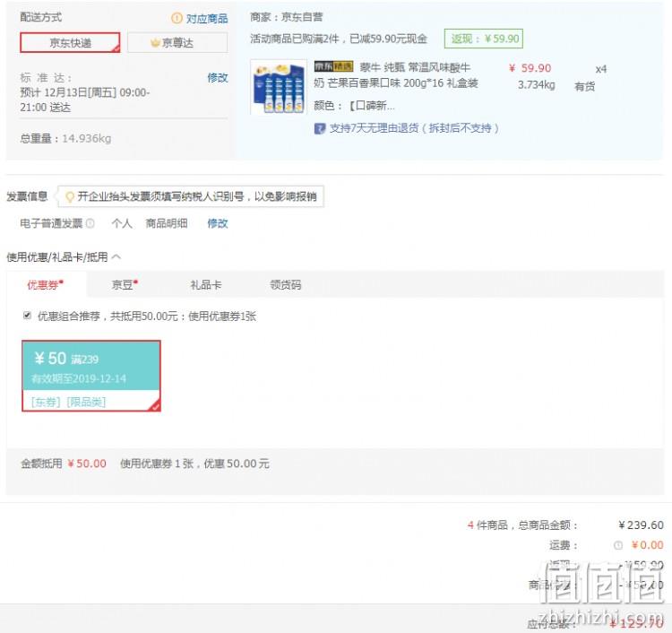Click the 商家：京东自营 label
672x633 pixels.
pyautogui.click(x=287, y=17)
